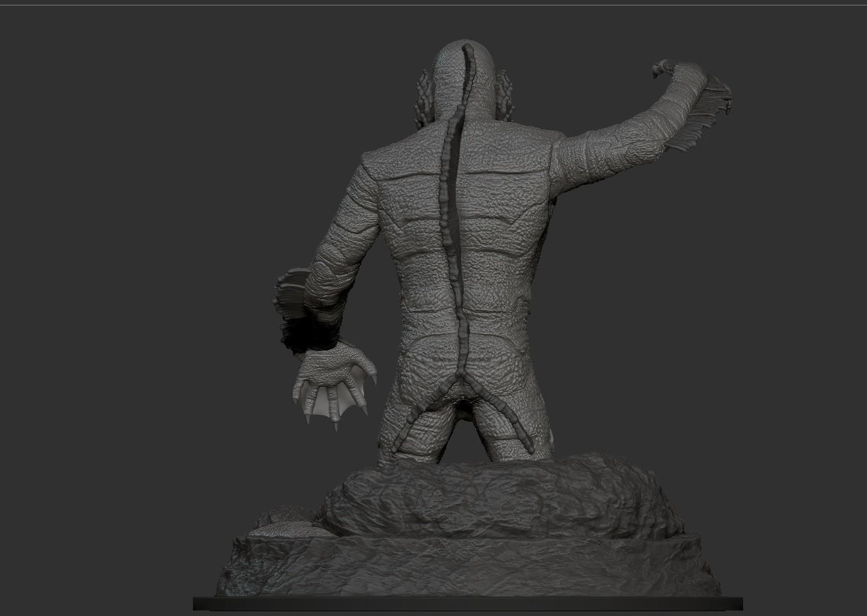Click the creature's webbed clawed hand
The height and width of the screenshot is (616, 867).
point(333,385)
